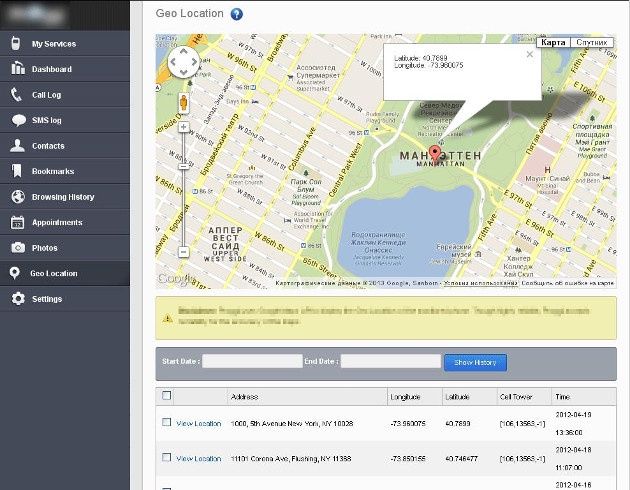Click the Contacts person icon
This screenshot has height=490, width=630.
point(17,145)
